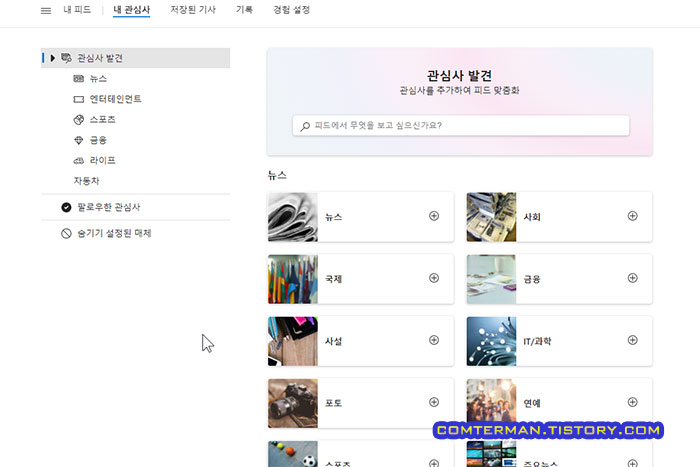
Task: Open the 금융 card thumbnail
Action: click(492, 279)
